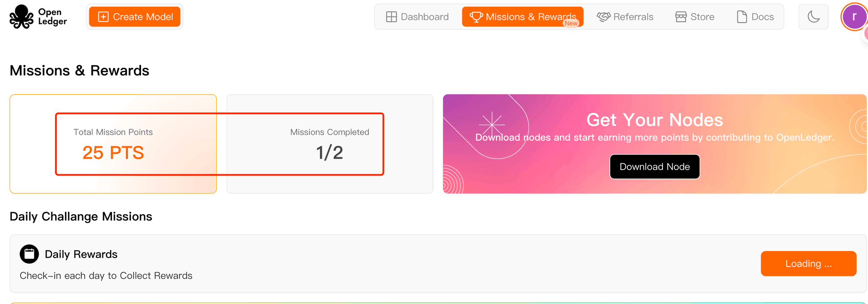The image size is (868, 304).
Task: Click the Docs file icon
Action: 742,17
